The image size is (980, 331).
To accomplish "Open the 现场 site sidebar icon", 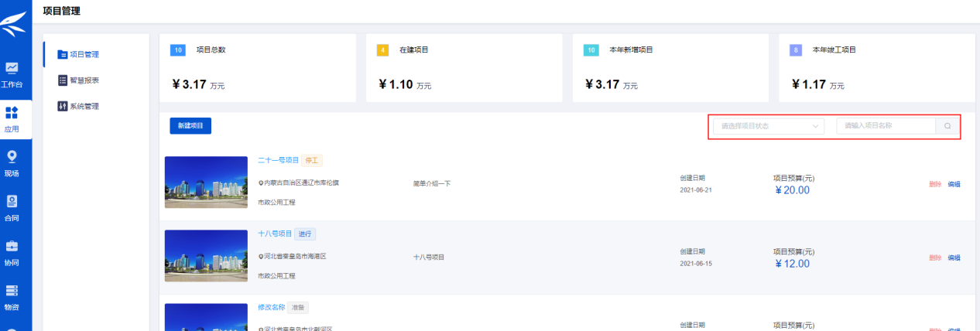I will [12, 157].
